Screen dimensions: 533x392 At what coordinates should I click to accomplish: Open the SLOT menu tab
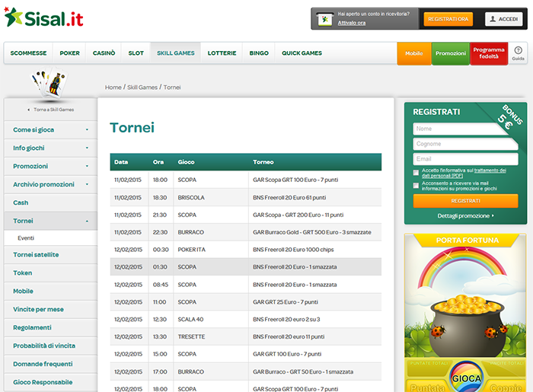click(x=136, y=53)
